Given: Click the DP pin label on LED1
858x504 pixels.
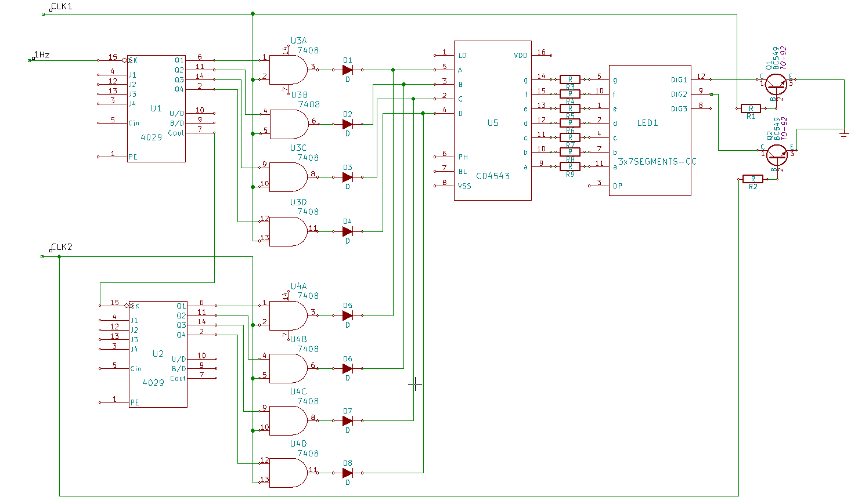Looking at the screenshot, I should 618,186.
